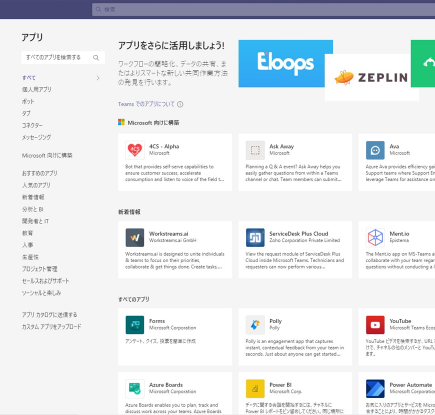Open the YouTube app icon
The width and height of the screenshot is (435, 415).
click(375, 325)
